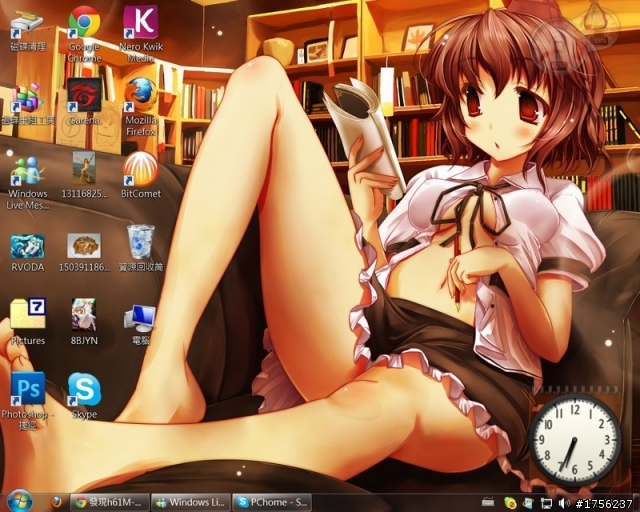
Task: Select the BitComet desktop icon
Action: coord(141,176)
